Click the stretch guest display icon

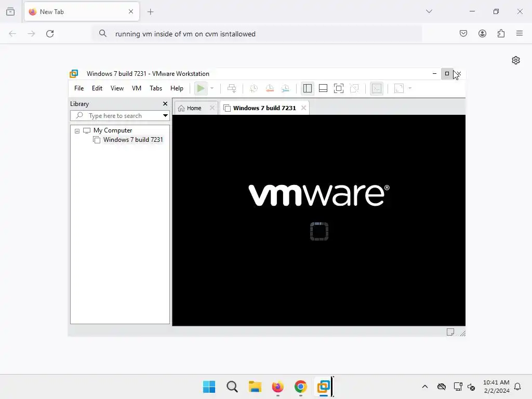point(399,88)
